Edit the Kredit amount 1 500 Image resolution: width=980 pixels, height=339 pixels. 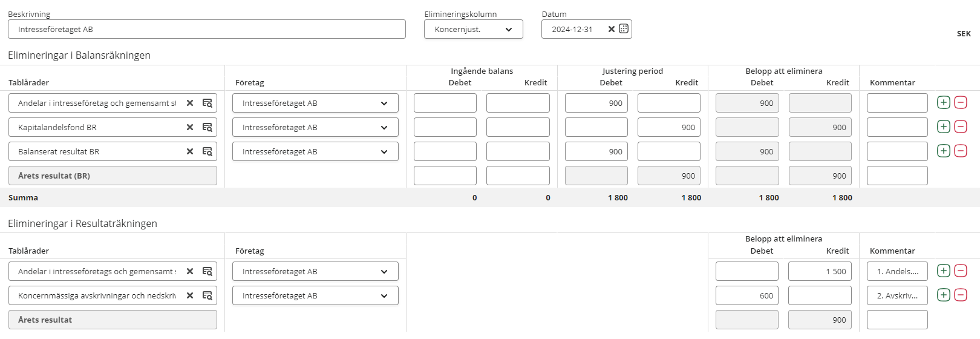[820, 271]
